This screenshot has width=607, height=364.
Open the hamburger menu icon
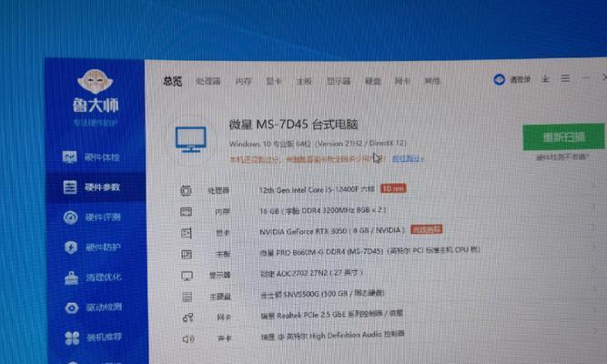[565, 78]
